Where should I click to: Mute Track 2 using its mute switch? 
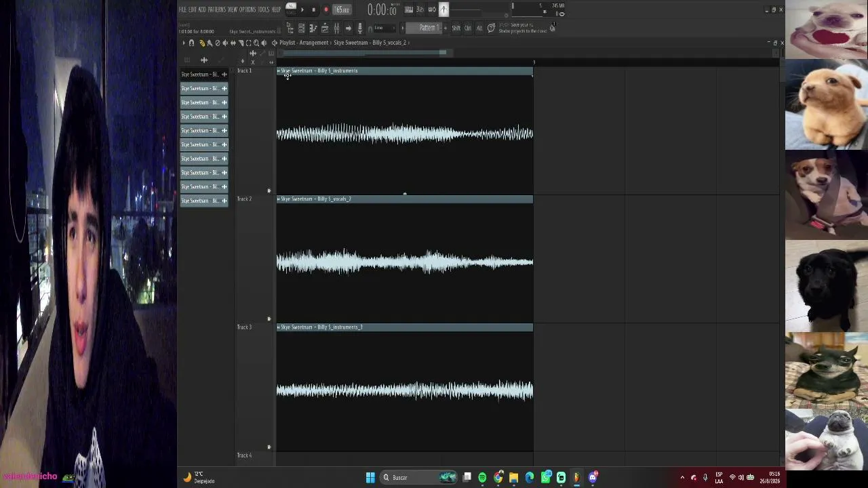pyautogui.click(x=269, y=319)
